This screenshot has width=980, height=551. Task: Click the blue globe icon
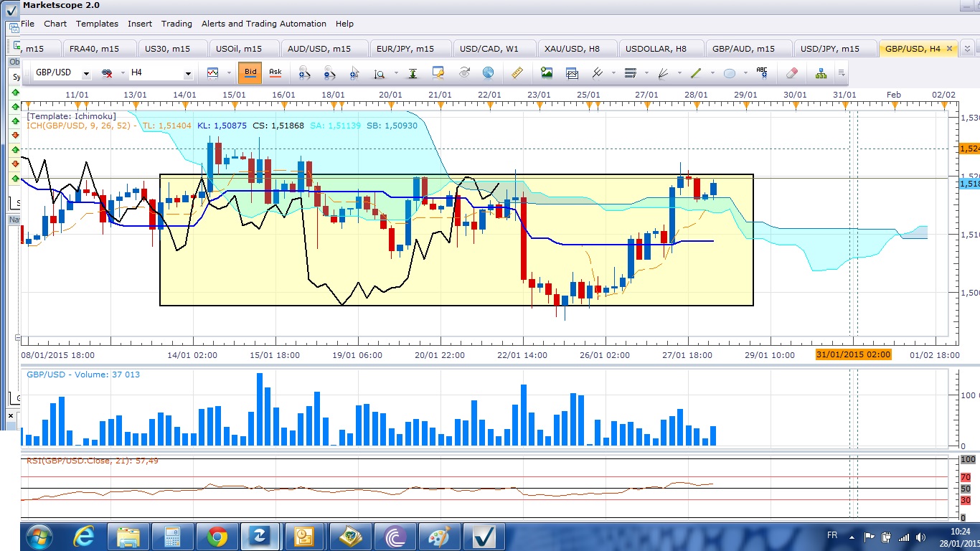click(488, 72)
